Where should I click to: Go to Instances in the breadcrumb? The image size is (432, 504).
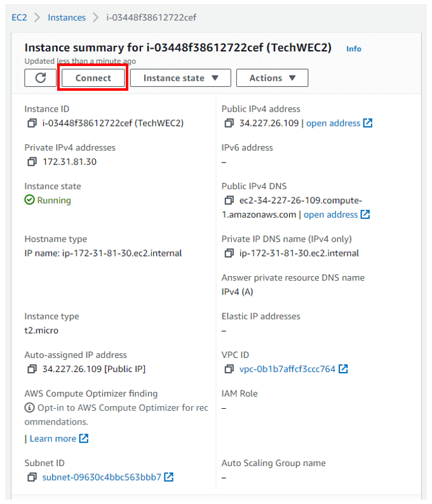coord(67,18)
